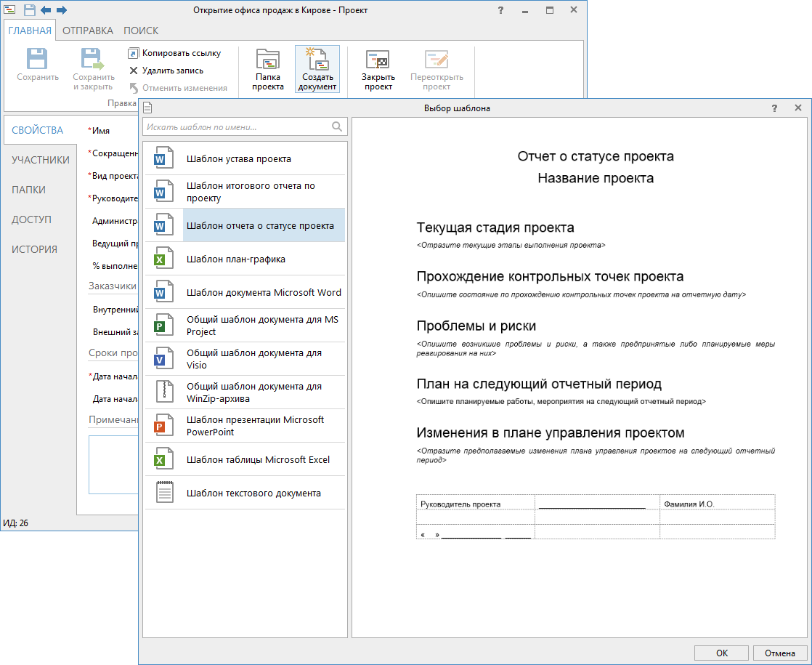Switch to the УЧАСТНИКИ side tab

click(x=41, y=160)
